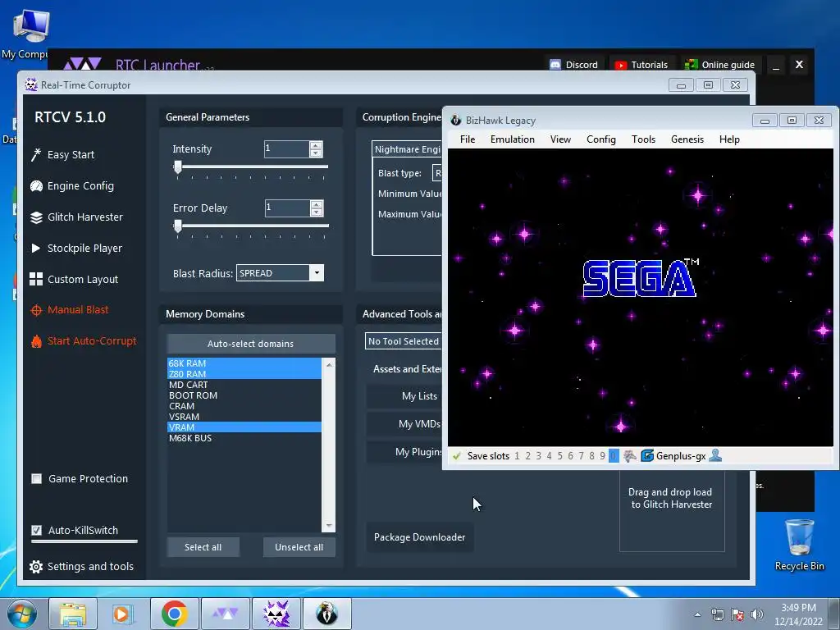Open the No Tool Selected dropdown
Viewport: 840px width, 630px height.
click(404, 341)
